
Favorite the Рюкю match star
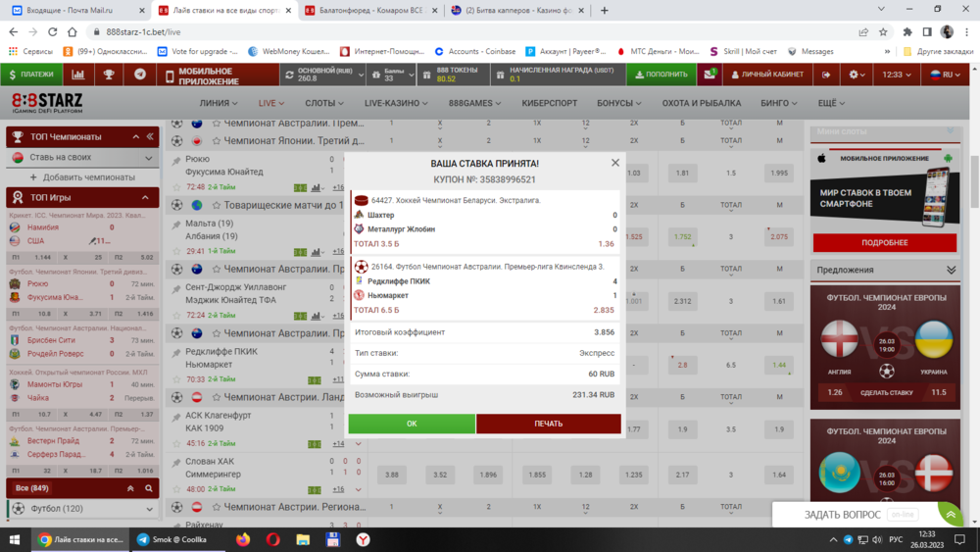(176, 187)
